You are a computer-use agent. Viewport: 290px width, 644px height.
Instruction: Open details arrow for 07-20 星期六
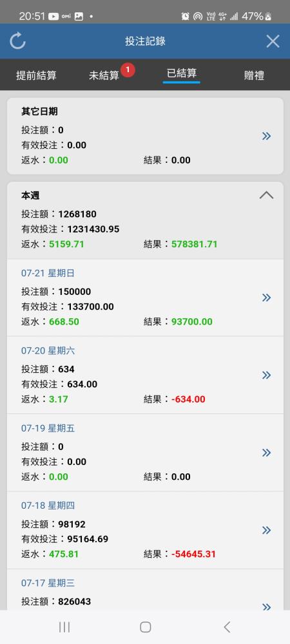pyautogui.click(x=267, y=375)
